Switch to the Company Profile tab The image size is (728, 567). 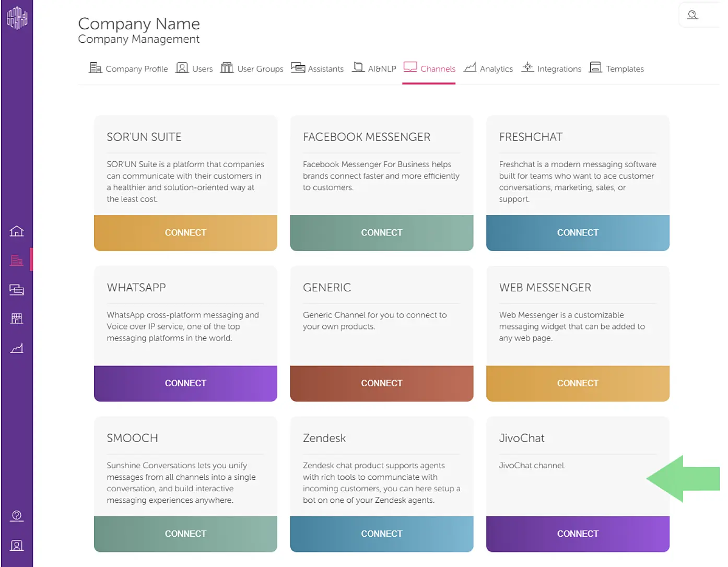tap(128, 68)
